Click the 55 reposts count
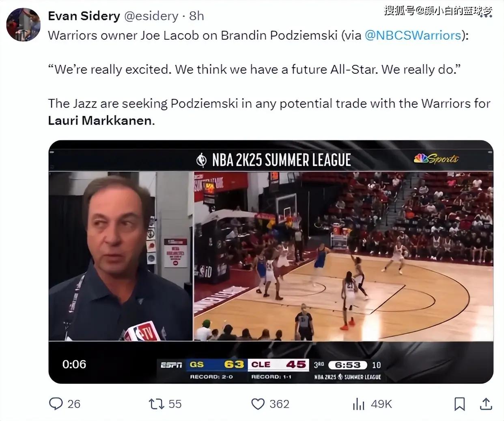Viewport: 504px width, 421px height. tap(175, 404)
